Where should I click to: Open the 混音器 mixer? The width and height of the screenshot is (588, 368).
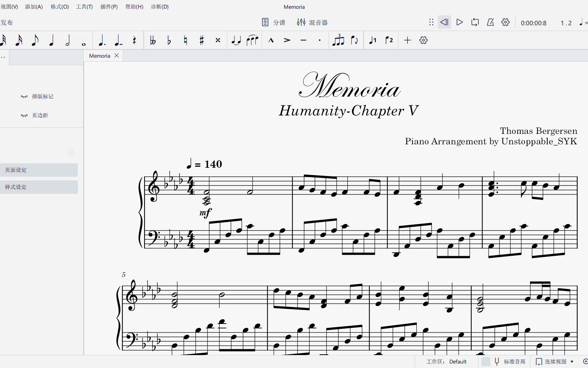tap(312, 22)
